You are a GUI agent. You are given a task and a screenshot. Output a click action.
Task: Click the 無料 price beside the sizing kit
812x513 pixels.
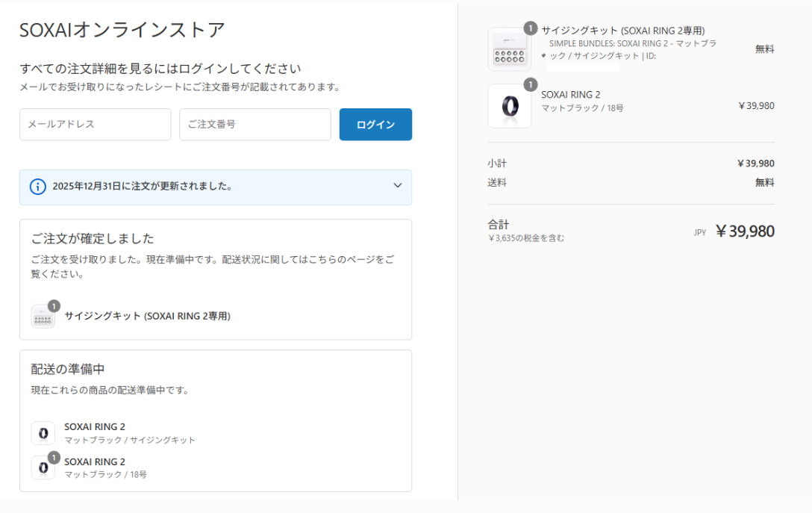click(x=765, y=49)
